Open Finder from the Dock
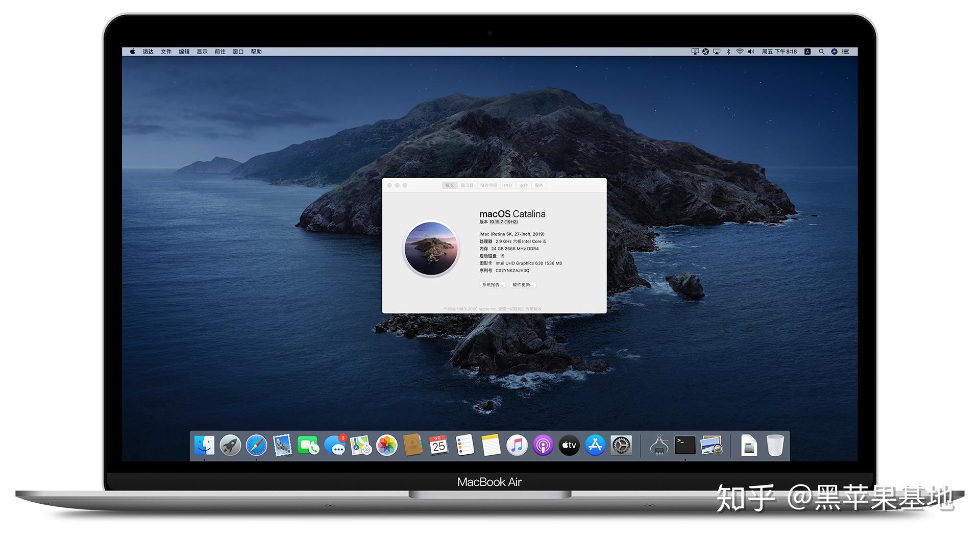 [203, 445]
